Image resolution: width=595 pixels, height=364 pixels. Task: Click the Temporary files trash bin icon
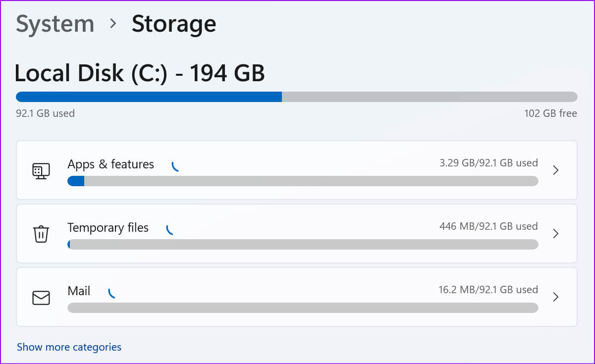[x=41, y=234]
